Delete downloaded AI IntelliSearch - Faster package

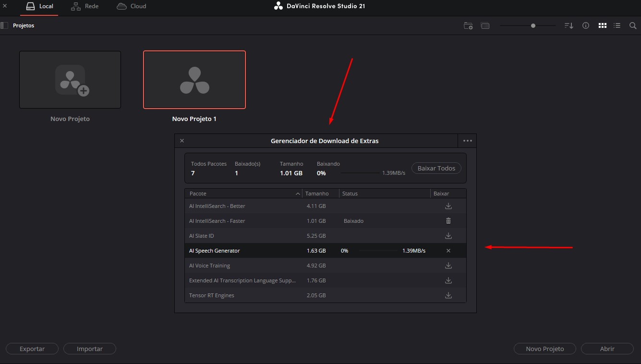[448, 221]
